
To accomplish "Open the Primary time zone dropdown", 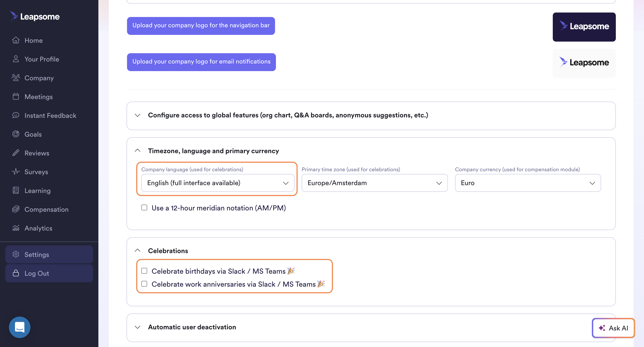I will click(x=375, y=183).
